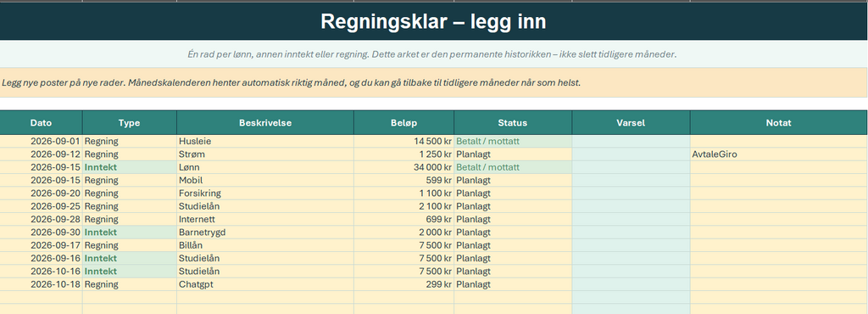Click the date cell 2026-10-18
Image resolution: width=868 pixels, height=314 pixels.
pyautogui.click(x=41, y=284)
